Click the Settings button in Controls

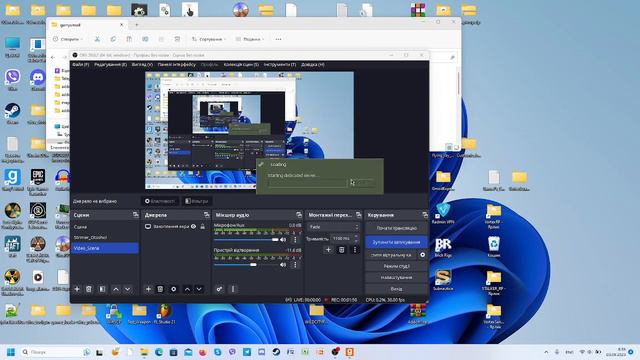tap(396, 278)
